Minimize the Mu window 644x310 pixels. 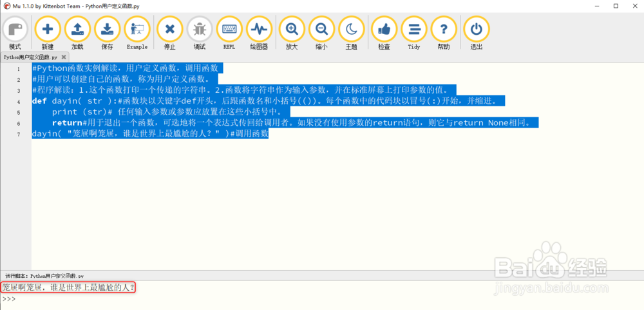[x=596, y=6]
